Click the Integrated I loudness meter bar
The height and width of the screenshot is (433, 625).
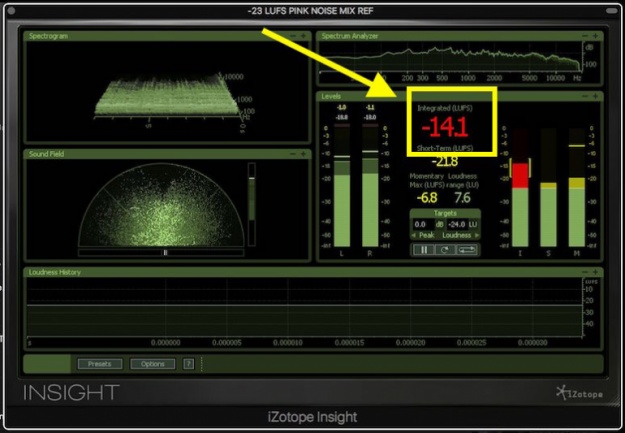click(x=520, y=187)
